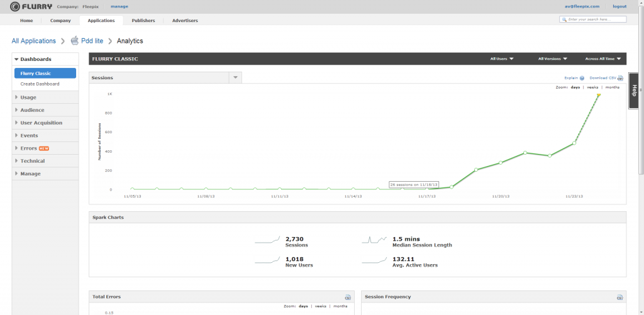Expand the Usage sidebar section
The width and height of the screenshot is (644, 315).
[x=28, y=97]
